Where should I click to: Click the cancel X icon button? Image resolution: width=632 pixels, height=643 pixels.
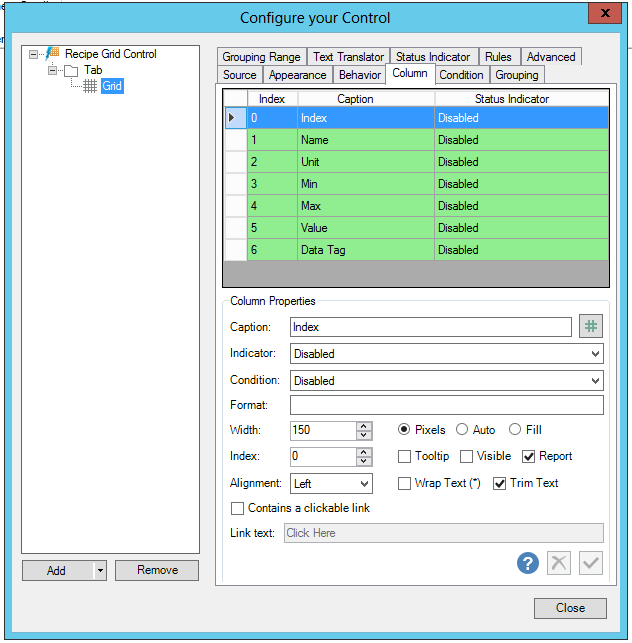(x=559, y=563)
